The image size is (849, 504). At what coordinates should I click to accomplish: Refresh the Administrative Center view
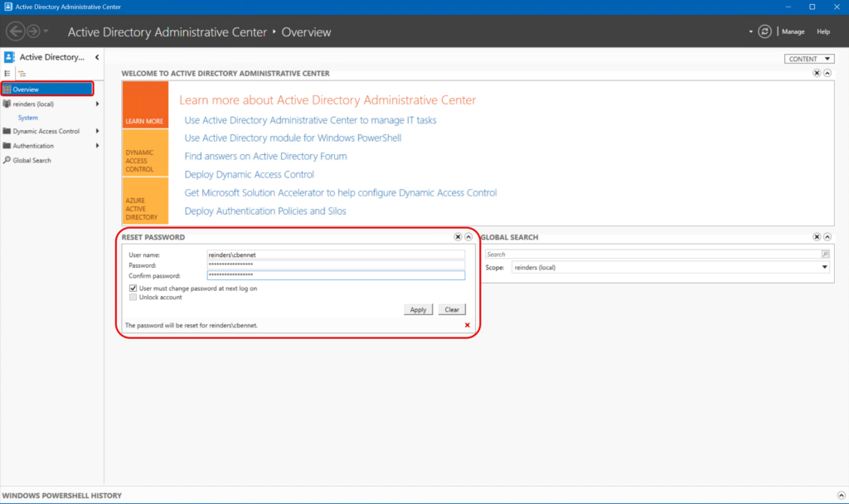[764, 31]
